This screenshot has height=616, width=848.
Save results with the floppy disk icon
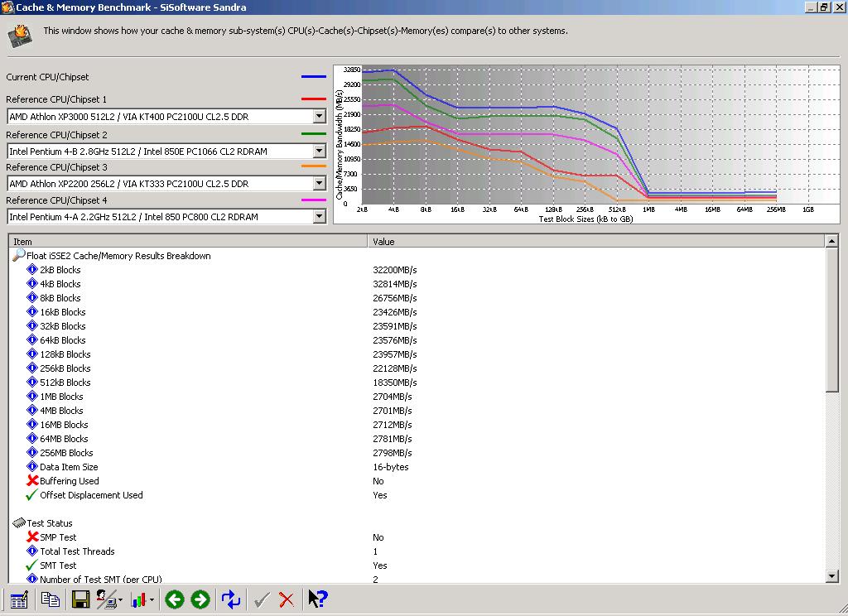(x=80, y=599)
